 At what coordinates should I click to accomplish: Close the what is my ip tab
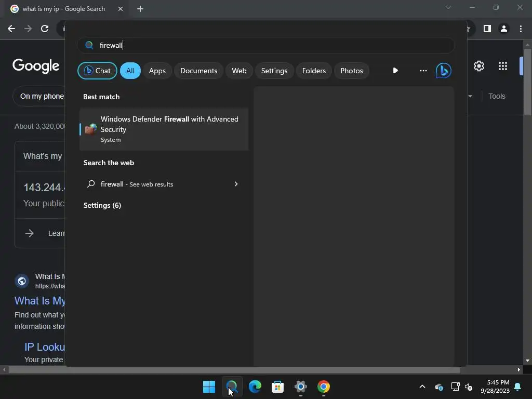pyautogui.click(x=121, y=9)
